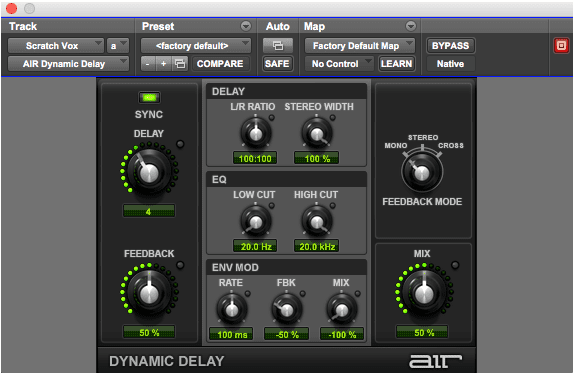Open the insert position 'a' selector
Screen dimensions: 574x373
(x=118, y=46)
